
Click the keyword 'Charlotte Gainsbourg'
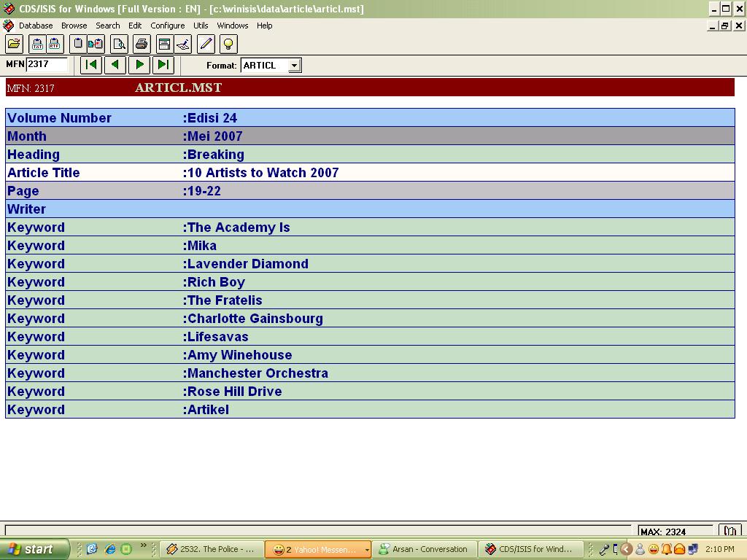tap(255, 319)
